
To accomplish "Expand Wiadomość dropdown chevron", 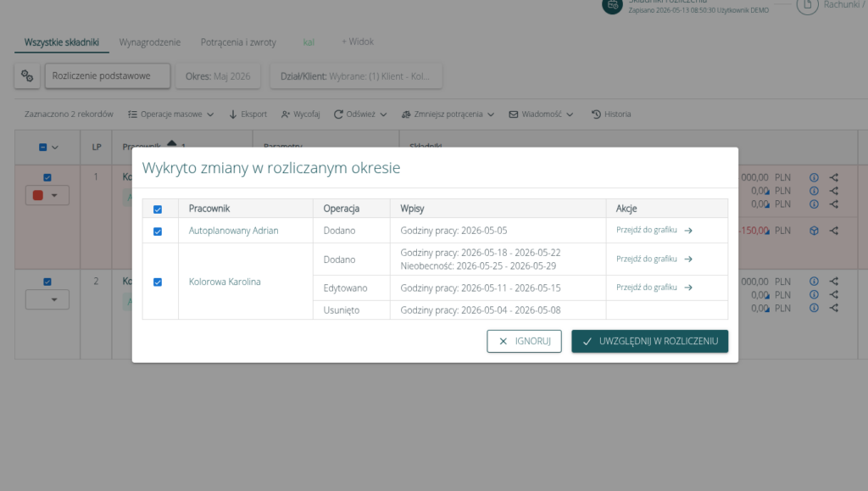I will point(570,114).
